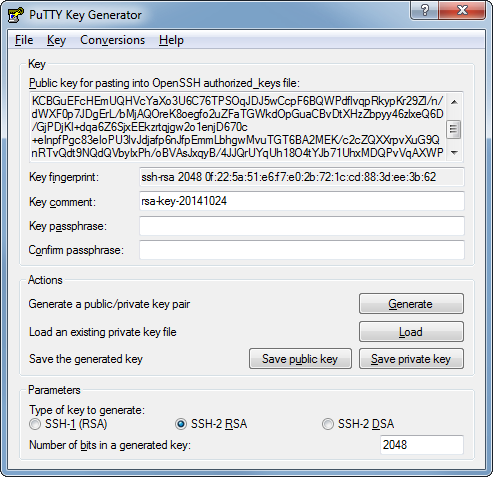The width and height of the screenshot is (493, 477).
Task: Click the question mark help button
Action: tap(425, 10)
